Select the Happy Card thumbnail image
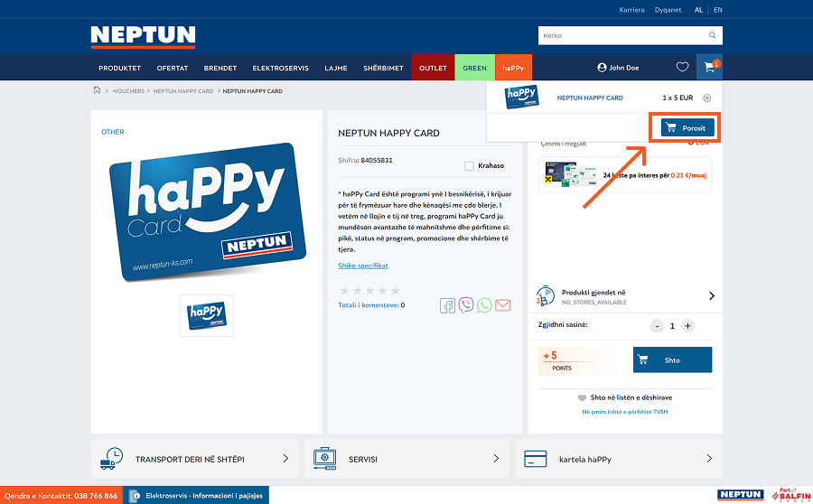The image size is (813, 504). click(x=207, y=315)
